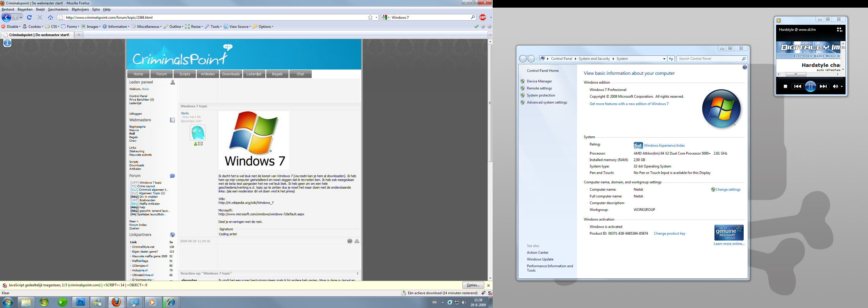Screen dimensions: 868x308
Task: Open the search engine selector dropdown
Action: click(x=386, y=18)
